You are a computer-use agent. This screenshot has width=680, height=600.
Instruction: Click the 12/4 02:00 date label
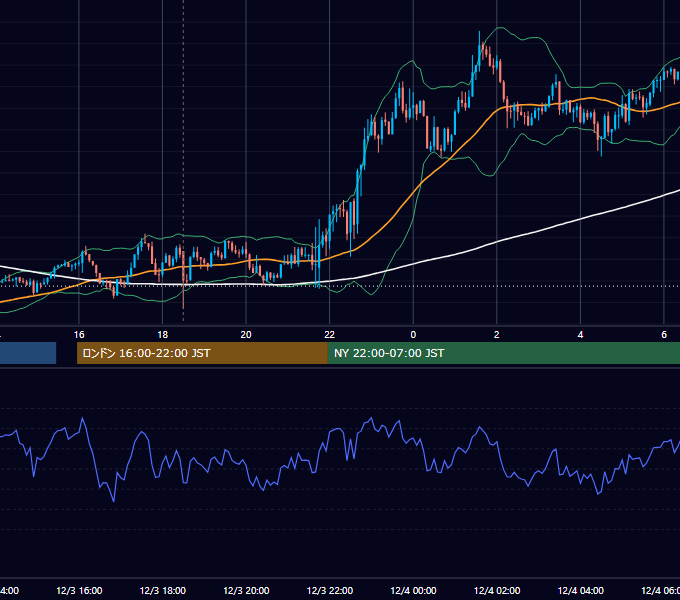[x=497, y=590]
